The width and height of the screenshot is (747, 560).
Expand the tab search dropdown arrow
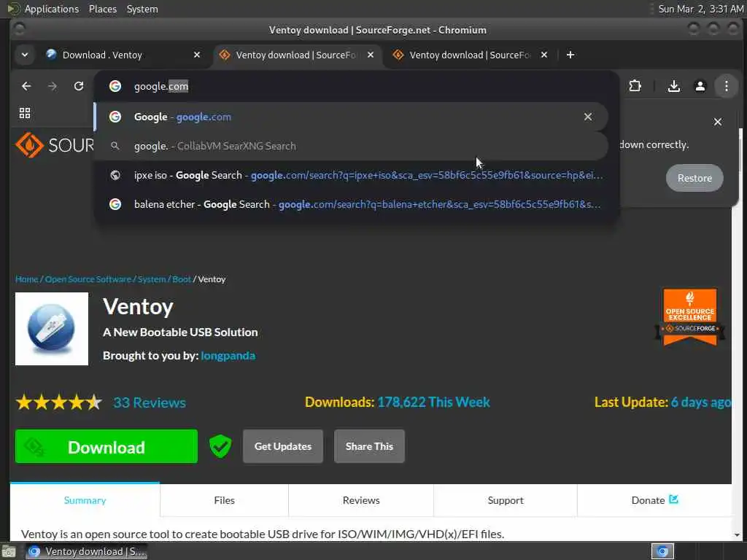(25, 55)
